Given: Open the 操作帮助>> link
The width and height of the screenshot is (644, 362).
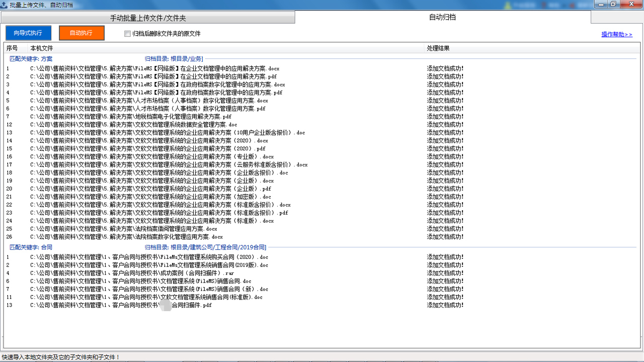Looking at the screenshot, I should point(616,35).
